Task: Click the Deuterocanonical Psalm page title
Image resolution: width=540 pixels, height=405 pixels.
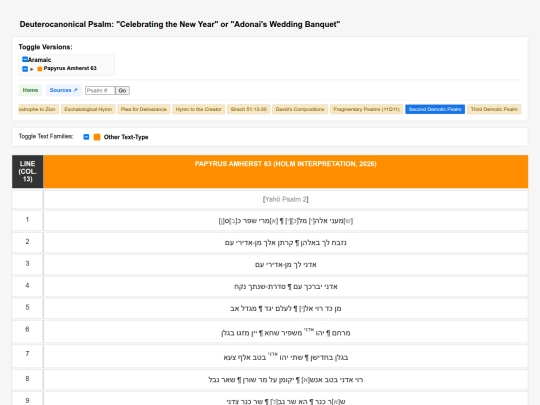Action: [180, 24]
